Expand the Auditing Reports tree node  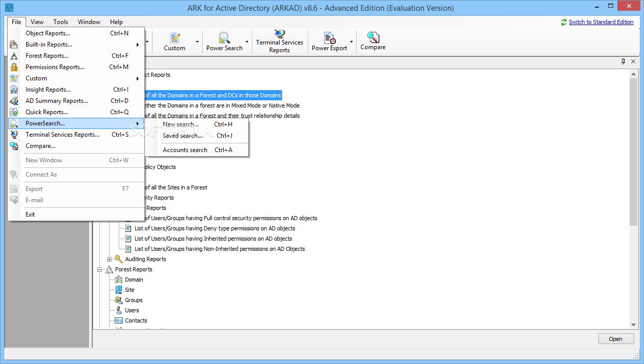[109, 259]
